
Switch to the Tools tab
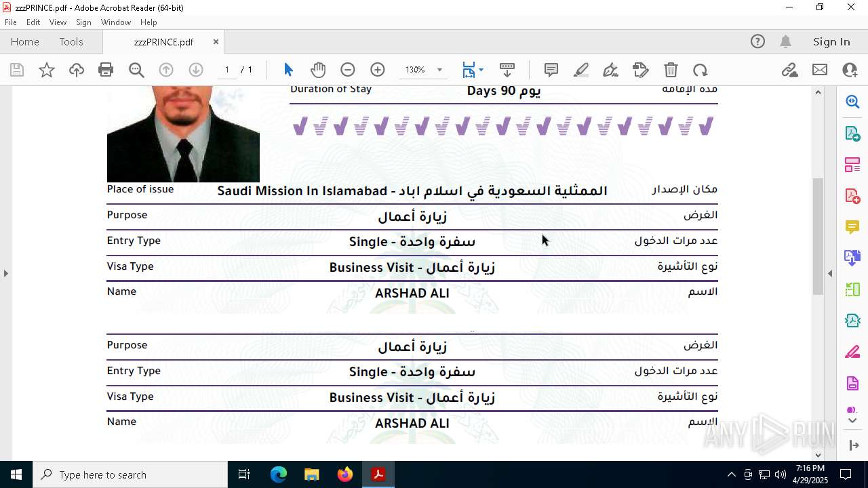71,41
